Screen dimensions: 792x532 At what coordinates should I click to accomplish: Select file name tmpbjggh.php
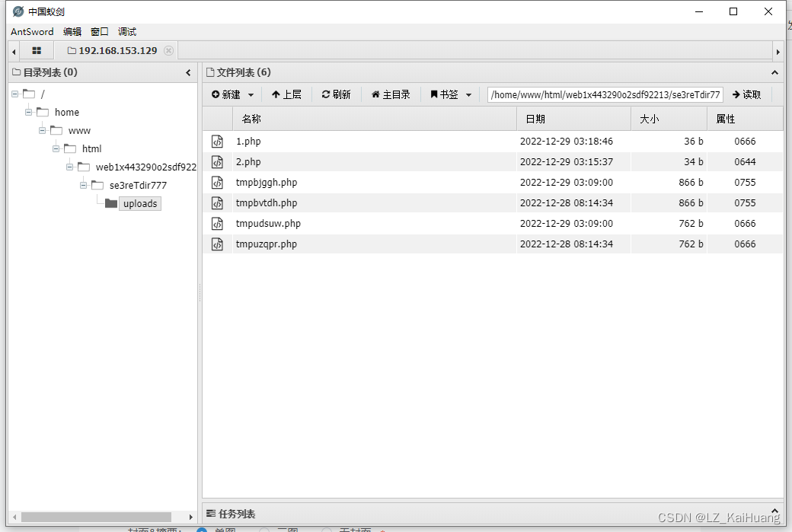pyautogui.click(x=267, y=183)
